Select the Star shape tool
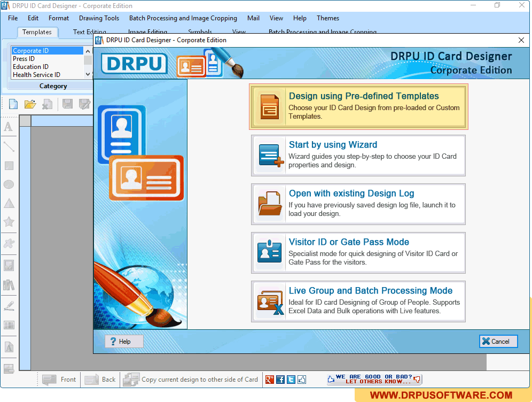 click(9, 222)
